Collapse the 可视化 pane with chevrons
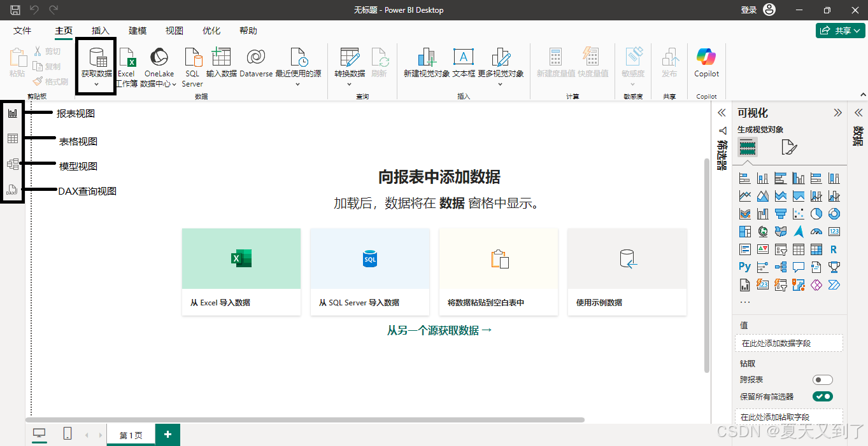 pos(837,113)
